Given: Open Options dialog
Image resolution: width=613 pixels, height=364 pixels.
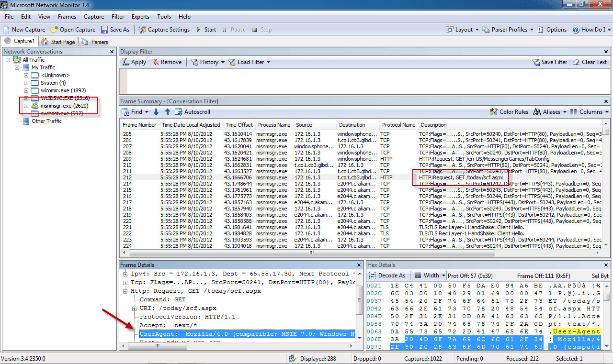Looking at the screenshot, I should click(552, 30).
